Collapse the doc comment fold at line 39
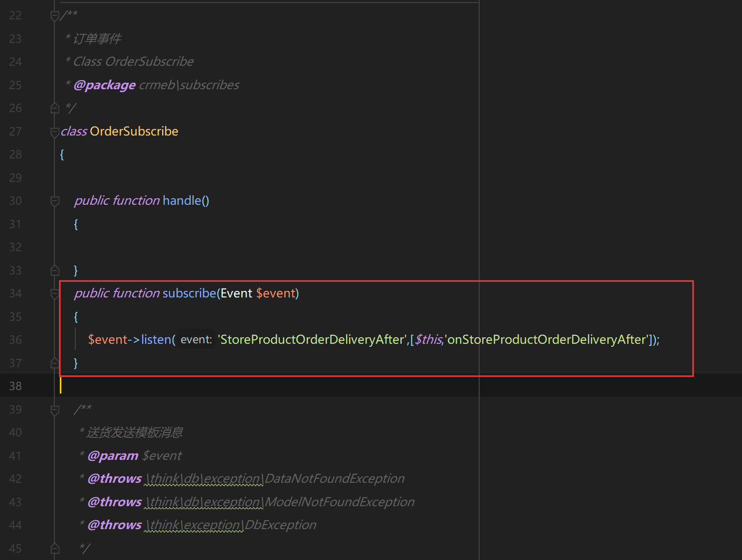This screenshot has height=560, width=742. click(x=55, y=410)
